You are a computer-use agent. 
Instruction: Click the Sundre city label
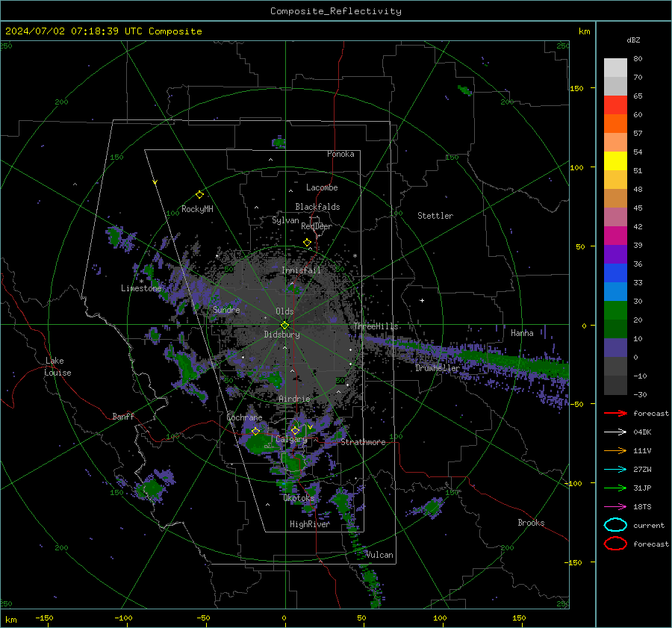click(226, 309)
